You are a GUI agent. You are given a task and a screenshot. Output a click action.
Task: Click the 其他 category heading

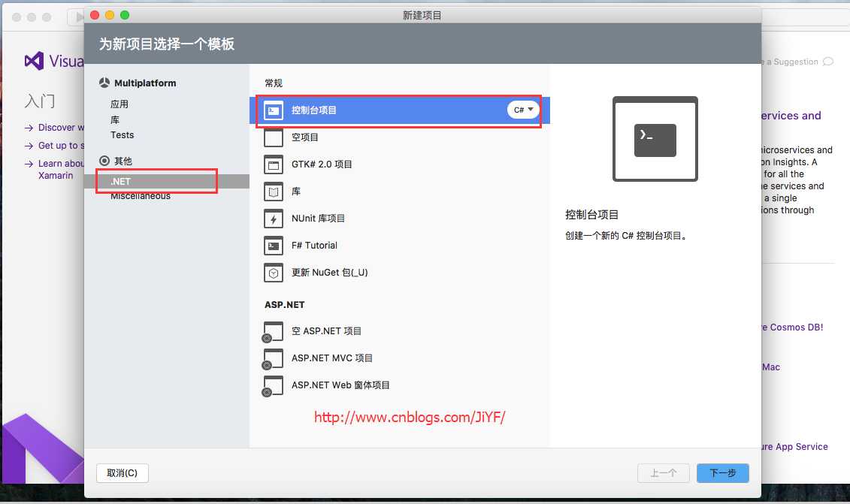[x=123, y=161]
